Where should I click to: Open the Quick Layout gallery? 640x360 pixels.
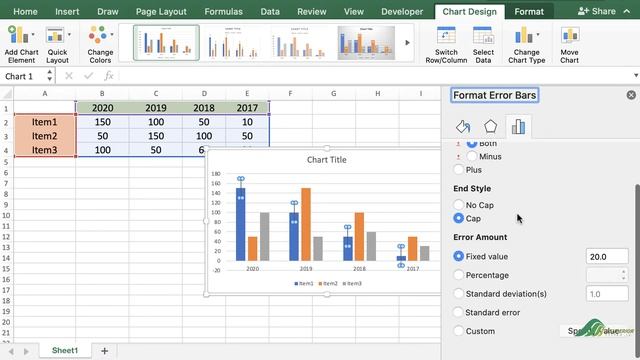57,44
